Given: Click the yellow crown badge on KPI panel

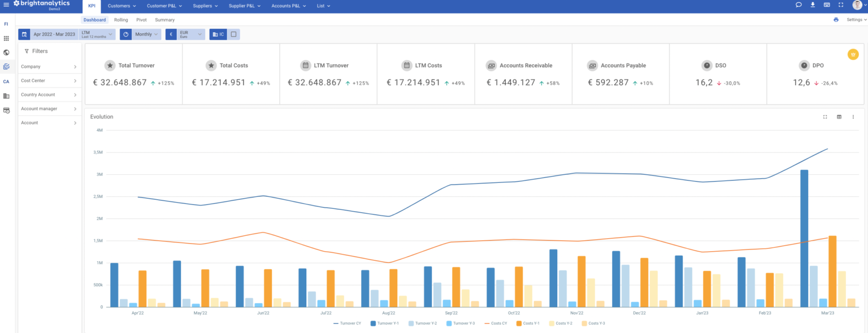Looking at the screenshot, I should (853, 54).
